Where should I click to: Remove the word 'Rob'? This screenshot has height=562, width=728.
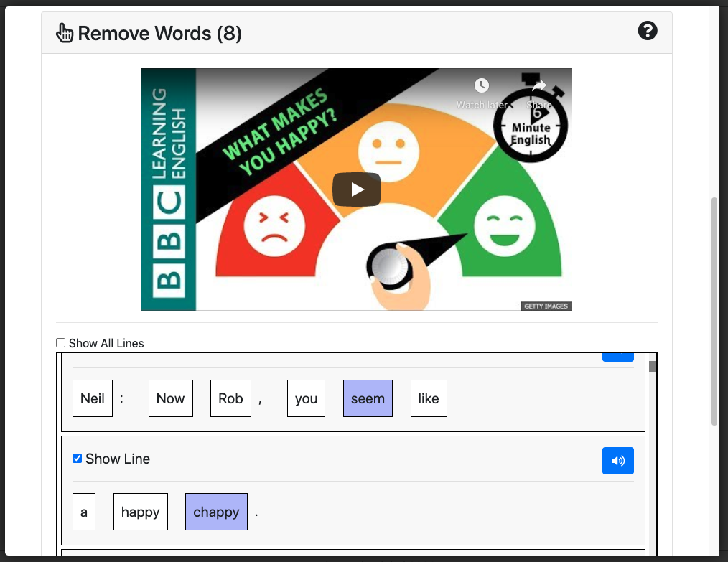coord(230,398)
